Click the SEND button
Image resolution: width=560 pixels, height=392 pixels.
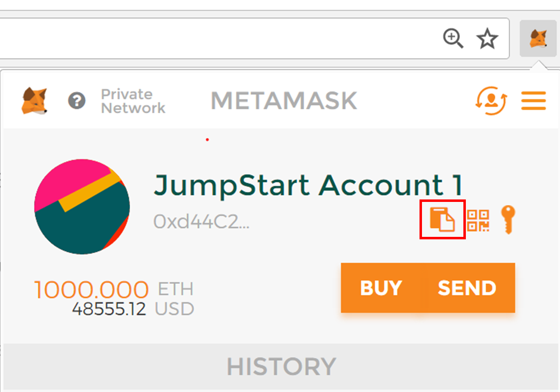467,288
